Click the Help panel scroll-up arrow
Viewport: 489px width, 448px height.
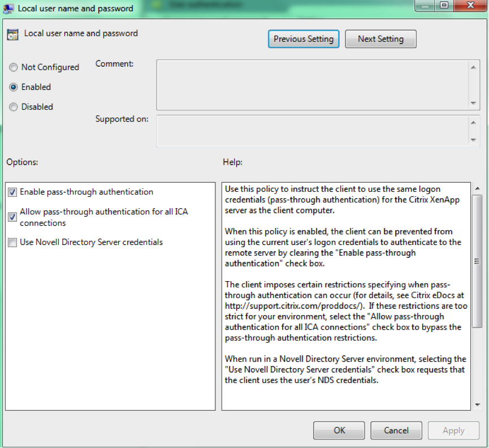click(x=477, y=188)
